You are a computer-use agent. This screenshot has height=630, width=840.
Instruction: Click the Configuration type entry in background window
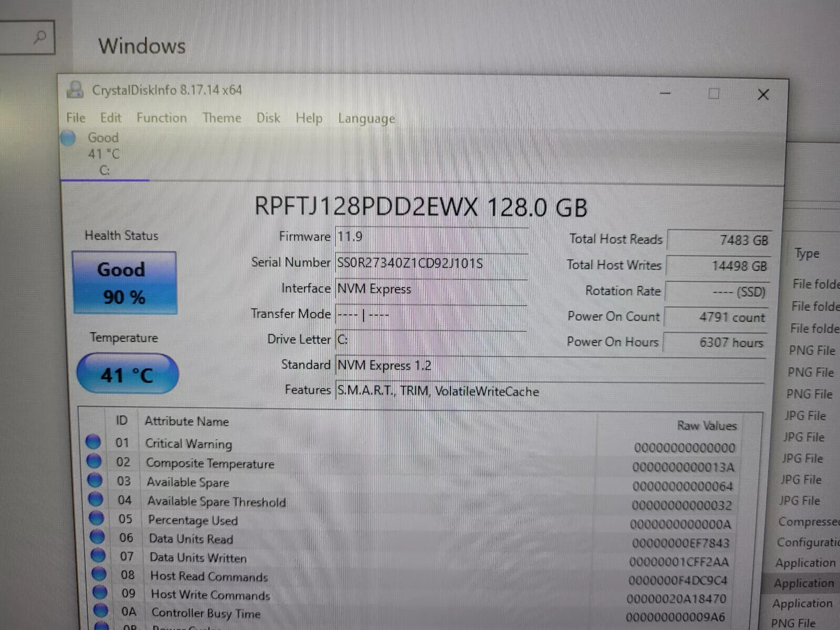click(x=808, y=542)
